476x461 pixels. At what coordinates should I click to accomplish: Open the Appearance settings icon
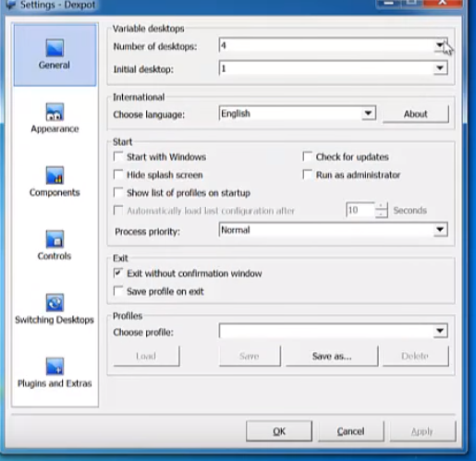(x=55, y=112)
